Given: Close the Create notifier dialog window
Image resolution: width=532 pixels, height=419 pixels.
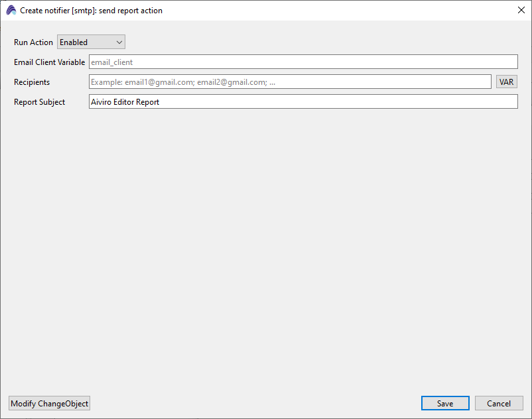Looking at the screenshot, I should click(521, 11).
